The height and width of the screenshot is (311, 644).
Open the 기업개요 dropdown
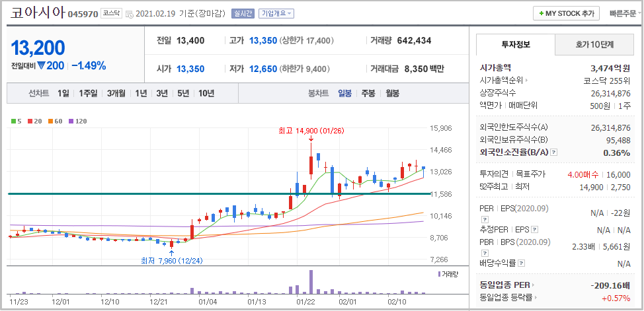[276, 13]
